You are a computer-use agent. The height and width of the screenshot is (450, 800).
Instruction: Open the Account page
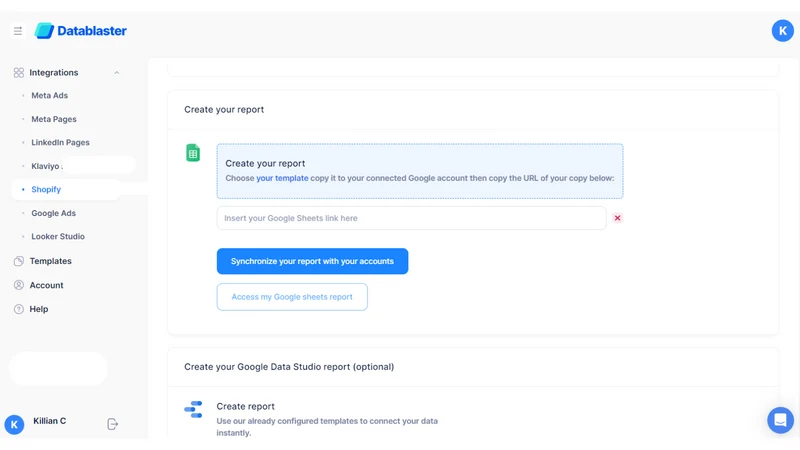46,285
